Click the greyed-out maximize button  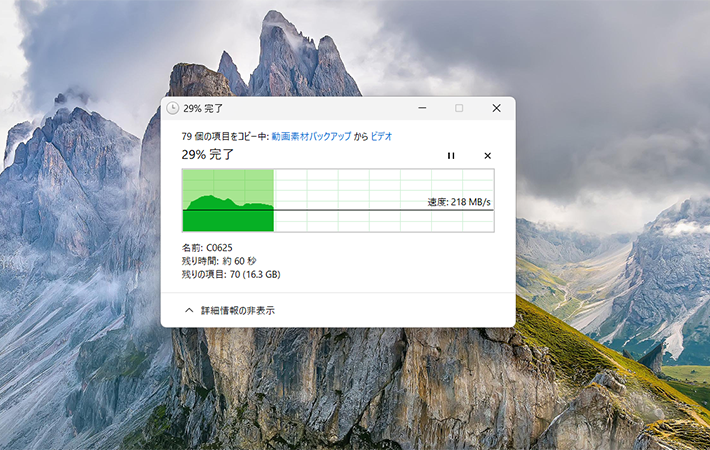[x=459, y=108]
